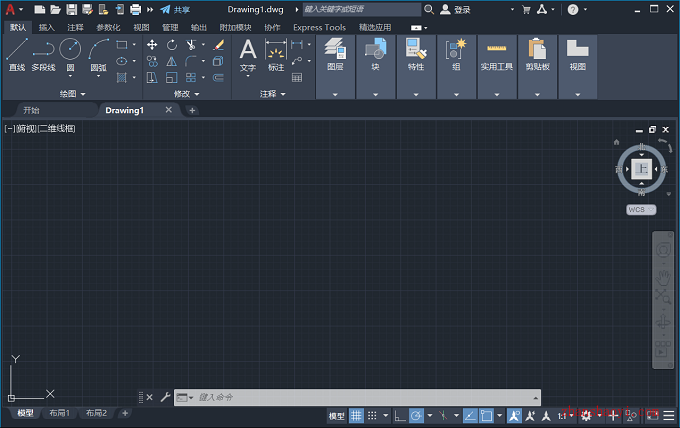This screenshot has width=680, height=428.
Task: Select the Dimension (标注) tool
Action: click(276, 56)
